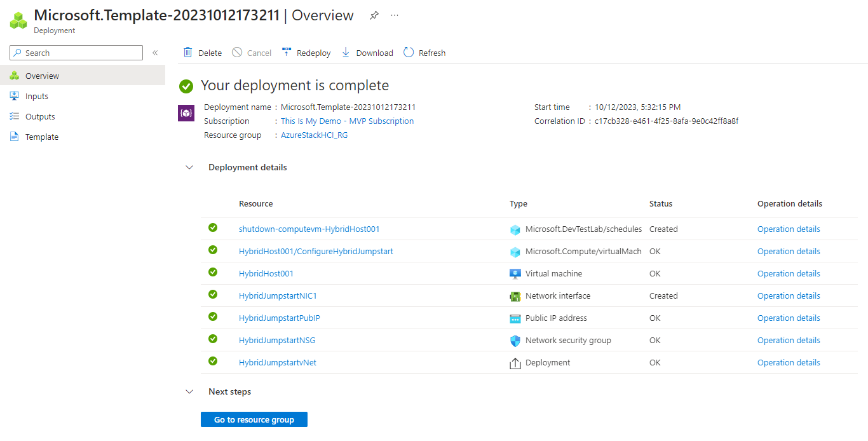Click the sidebar Search field
The image size is (868, 441).
(x=76, y=53)
